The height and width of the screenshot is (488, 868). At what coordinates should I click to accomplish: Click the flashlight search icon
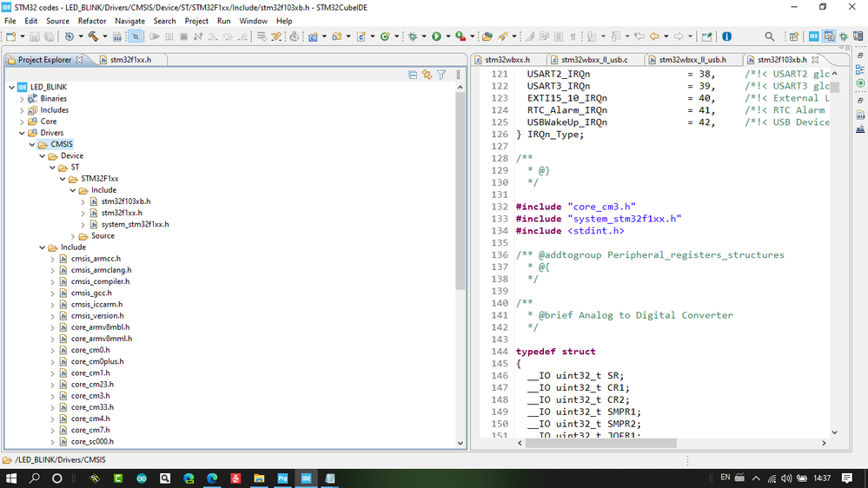503,36
